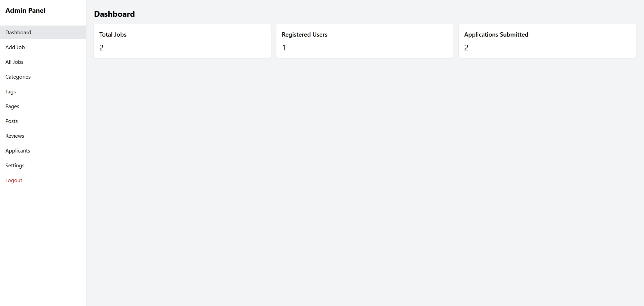Select Reviews in the sidebar

pos(15,136)
